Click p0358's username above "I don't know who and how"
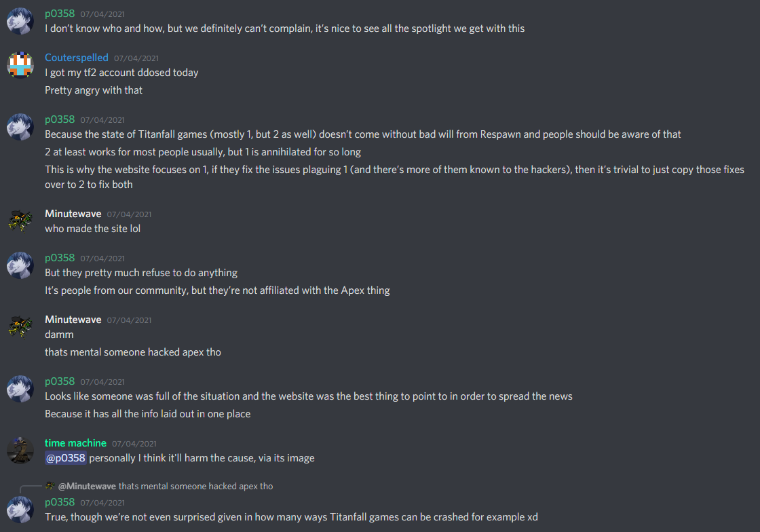The width and height of the screenshot is (760, 532). coord(60,14)
